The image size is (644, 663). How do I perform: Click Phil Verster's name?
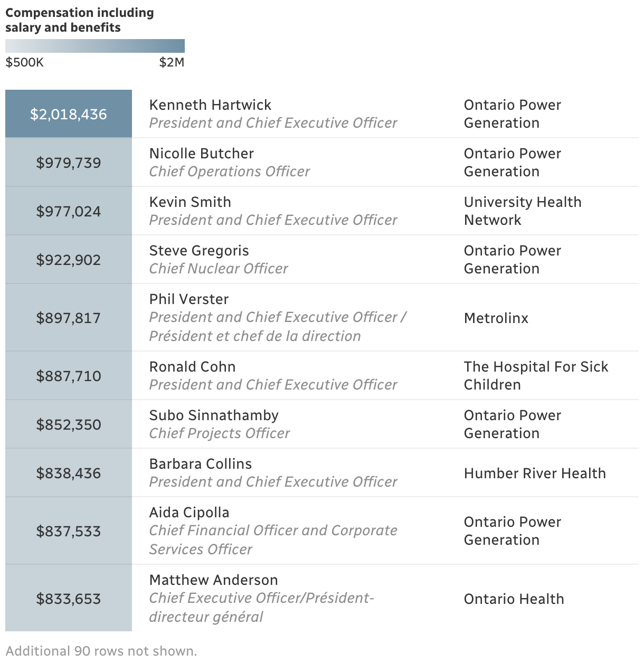(x=189, y=299)
